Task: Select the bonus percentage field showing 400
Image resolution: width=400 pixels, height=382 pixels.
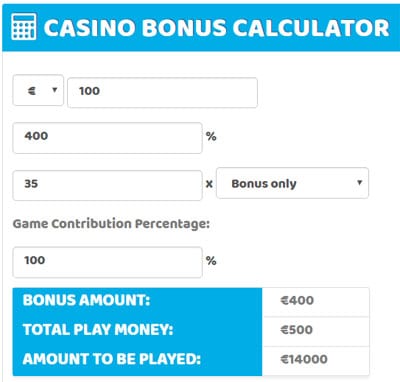Action: pyautogui.click(x=107, y=138)
